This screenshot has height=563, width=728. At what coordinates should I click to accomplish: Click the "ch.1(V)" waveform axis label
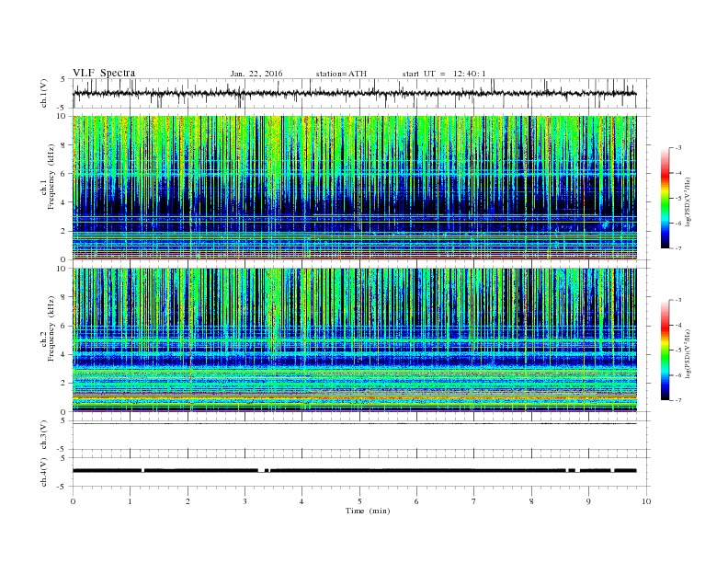44,93
